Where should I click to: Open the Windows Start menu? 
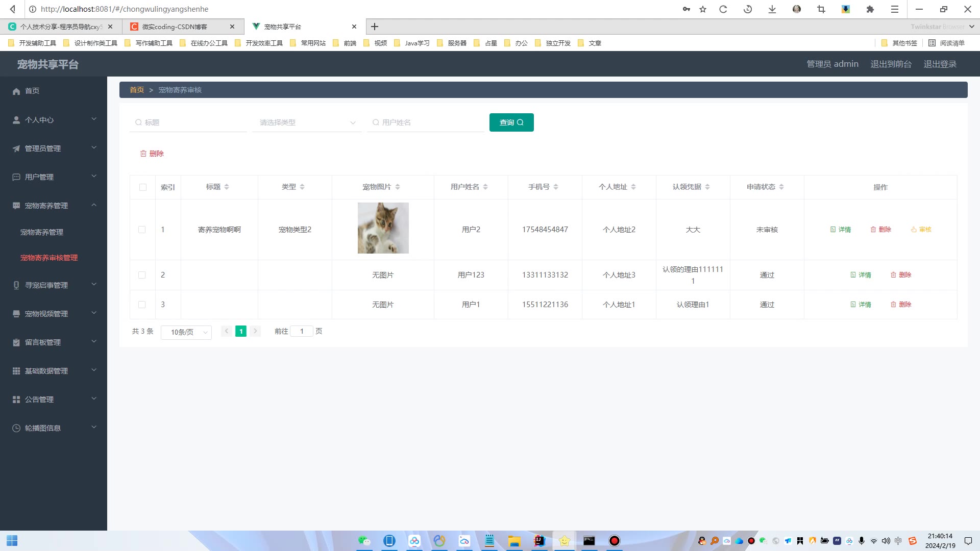click(x=12, y=541)
